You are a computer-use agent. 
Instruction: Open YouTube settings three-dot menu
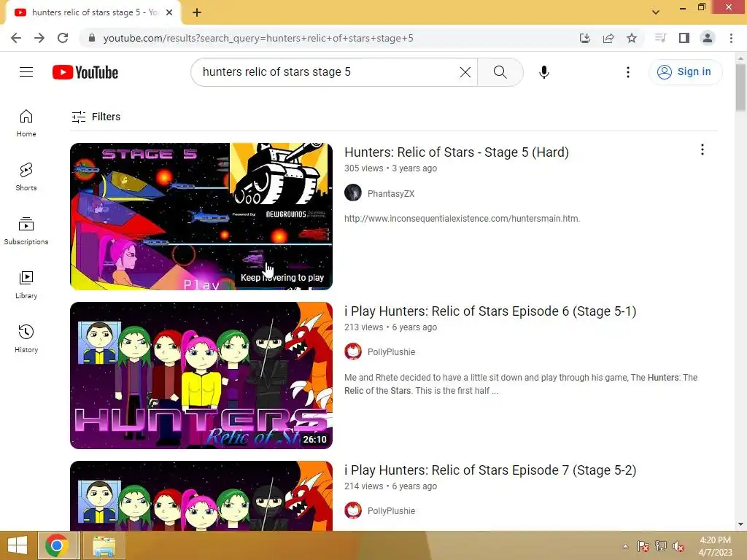pos(628,72)
